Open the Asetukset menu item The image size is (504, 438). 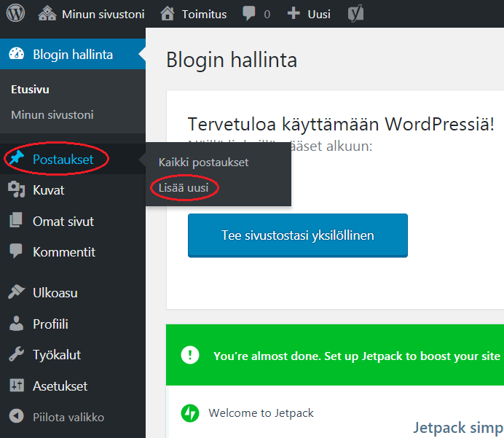point(60,386)
